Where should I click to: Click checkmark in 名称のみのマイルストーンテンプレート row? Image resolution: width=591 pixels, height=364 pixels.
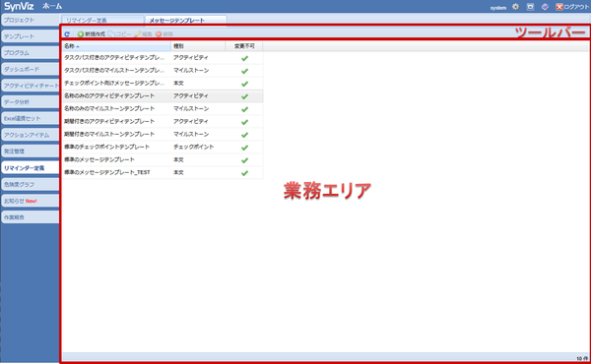click(244, 109)
